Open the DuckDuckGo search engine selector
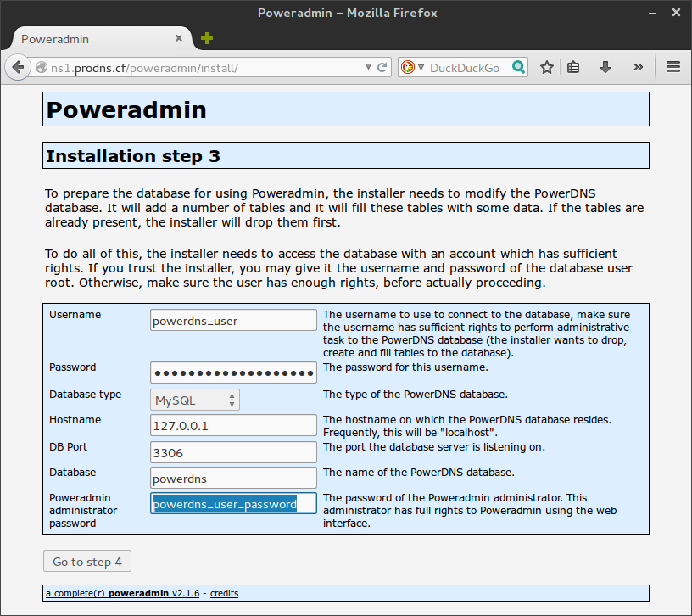The width and height of the screenshot is (692, 616). tap(413, 68)
